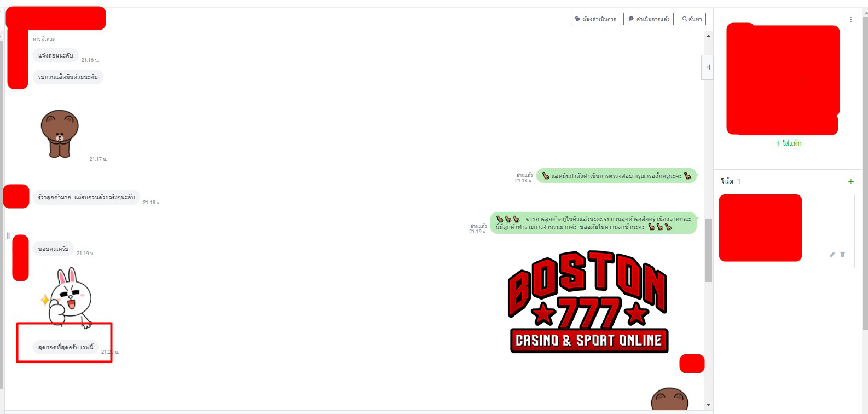Select the message ขอบคุณครับ

53,249
